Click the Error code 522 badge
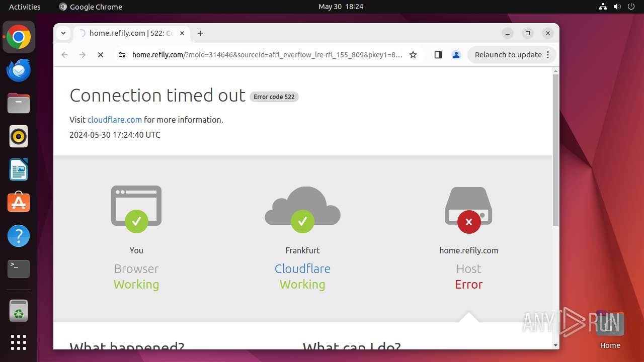 [x=274, y=97]
